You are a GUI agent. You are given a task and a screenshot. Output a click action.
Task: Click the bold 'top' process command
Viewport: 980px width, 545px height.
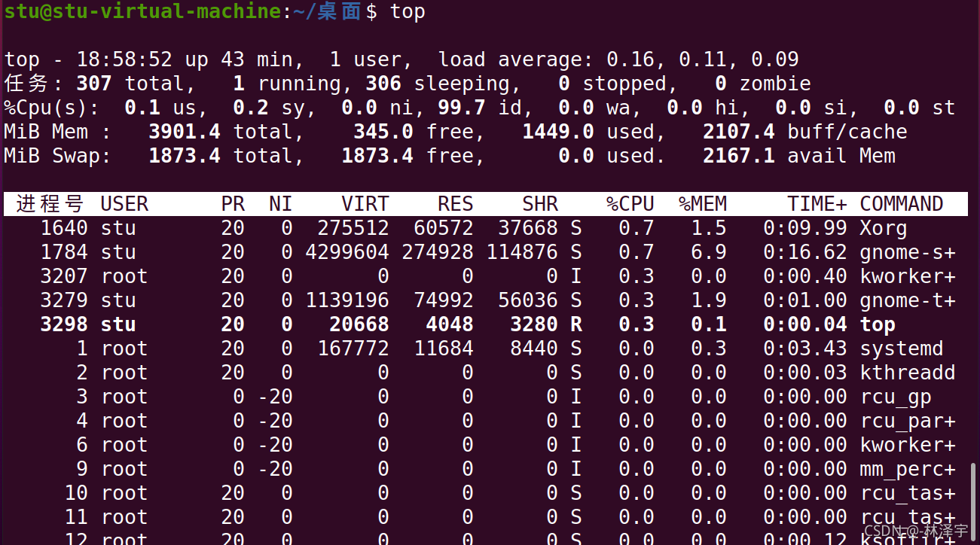pos(878,324)
